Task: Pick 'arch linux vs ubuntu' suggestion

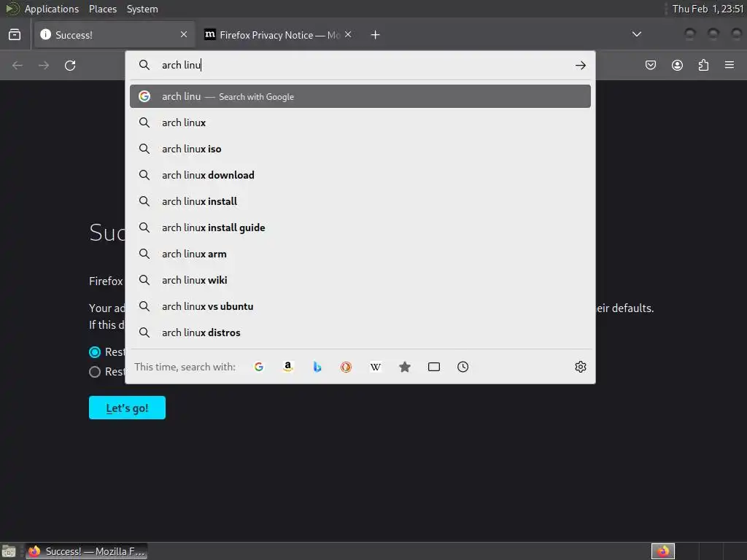Action: pos(360,306)
